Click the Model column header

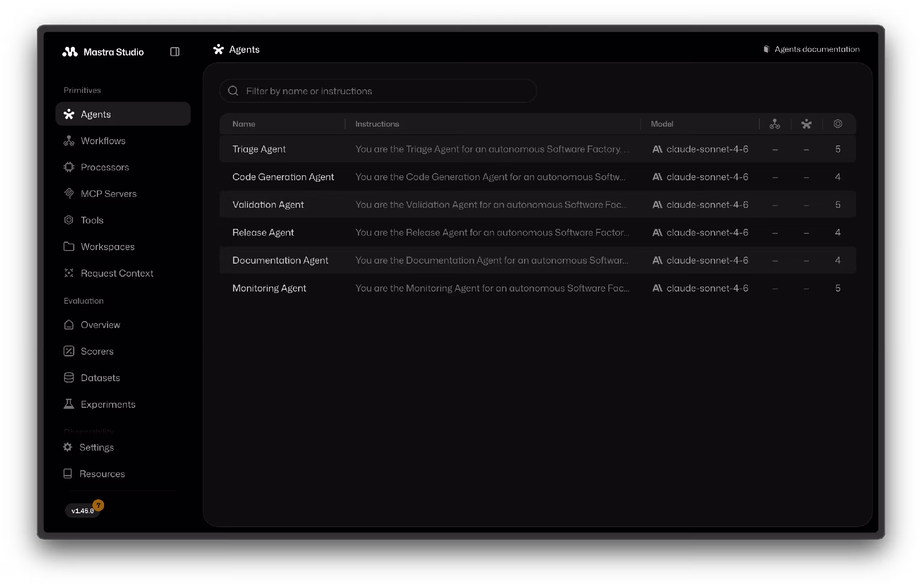[662, 124]
